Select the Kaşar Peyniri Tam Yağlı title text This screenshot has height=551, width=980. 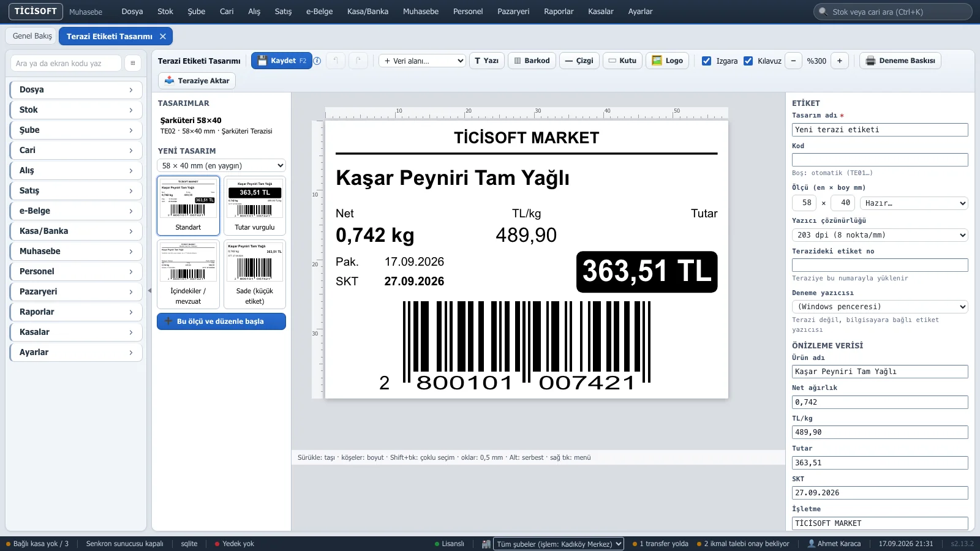pyautogui.click(x=453, y=178)
